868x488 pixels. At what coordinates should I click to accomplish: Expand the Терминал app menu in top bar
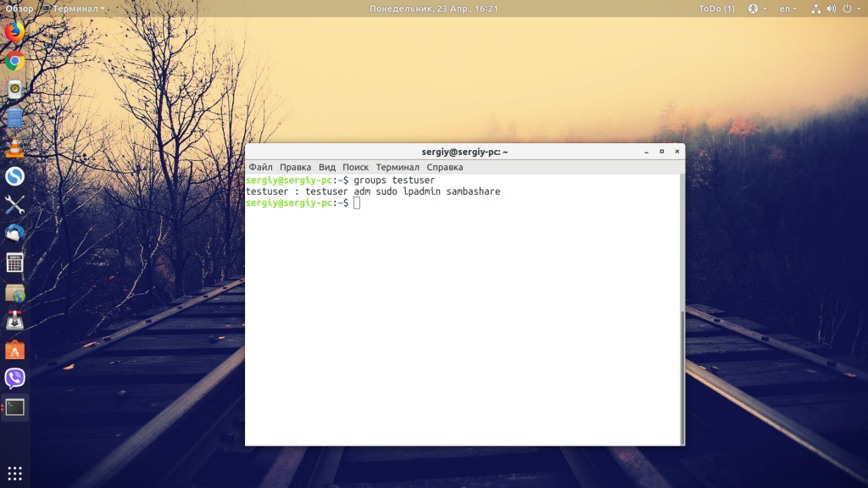pos(74,8)
